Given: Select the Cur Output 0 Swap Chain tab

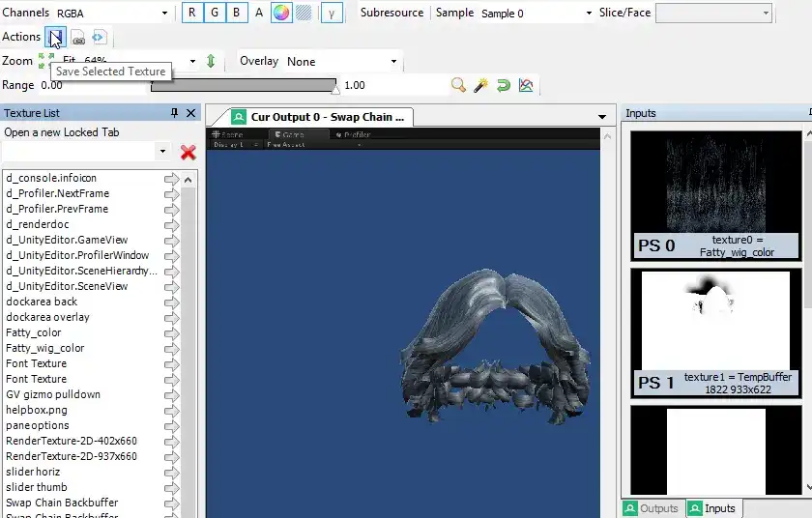Looking at the screenshot, I should [x=320, y=117].
